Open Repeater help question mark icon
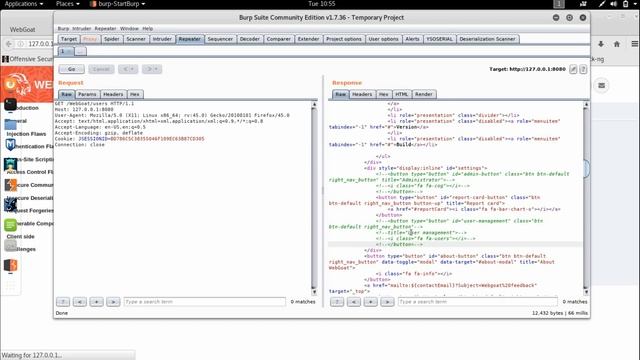Viewport: 640px width, 360px height. tap(583, 69)
